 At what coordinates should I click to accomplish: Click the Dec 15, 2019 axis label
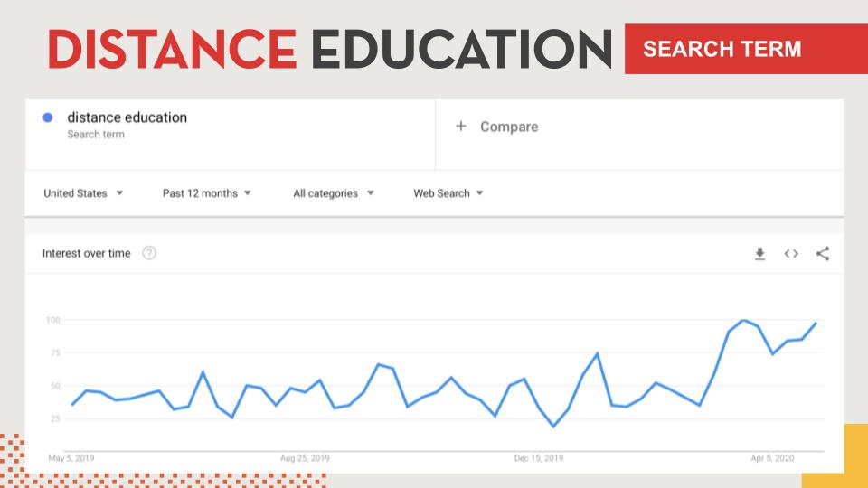(x=539, y=458)
